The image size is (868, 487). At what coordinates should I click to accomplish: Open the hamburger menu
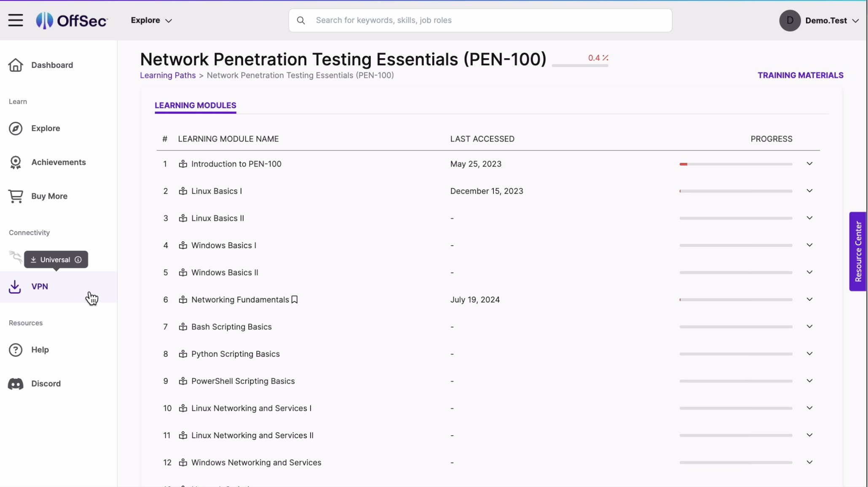pos(16,20)
